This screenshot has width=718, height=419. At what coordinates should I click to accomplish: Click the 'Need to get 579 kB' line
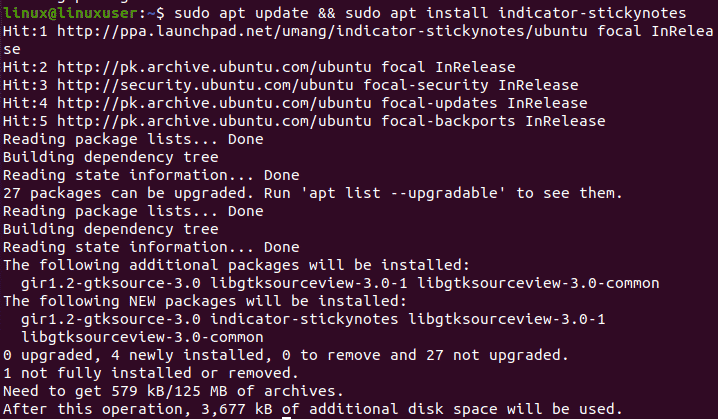click(x=173, y=391)
